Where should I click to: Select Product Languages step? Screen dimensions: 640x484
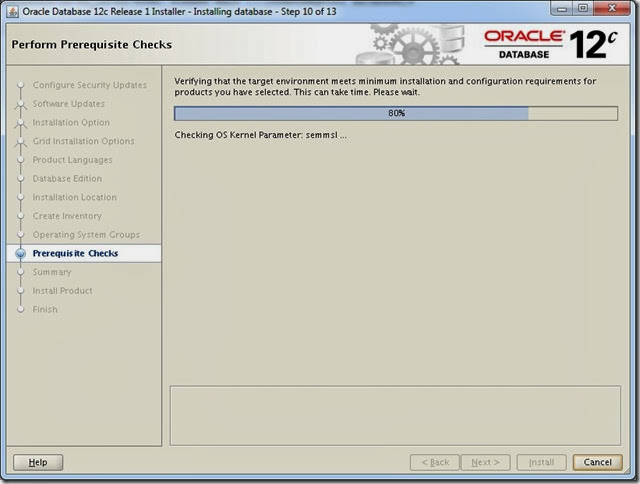(x=72, y=160)
